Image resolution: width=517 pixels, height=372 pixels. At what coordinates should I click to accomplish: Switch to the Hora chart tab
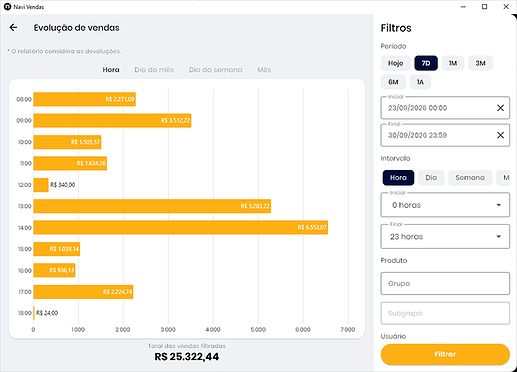point(111,70)
